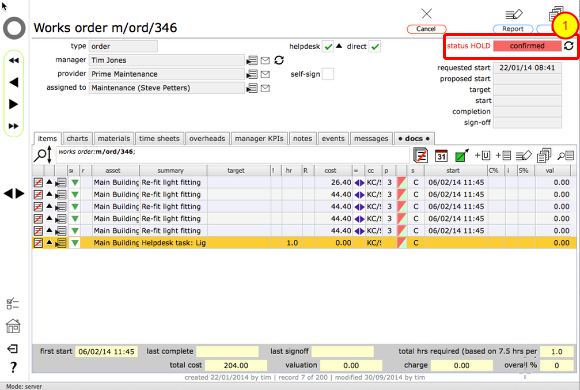Image resolution: width=580 pixels, height=390 pixels.
Task: Click red-green swatch on Helpdesk task row
Action: 402,243
